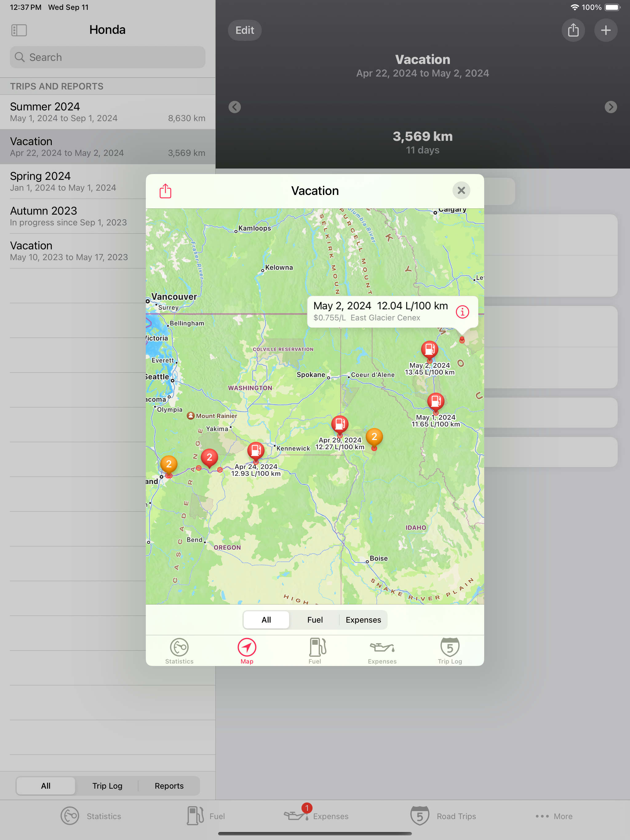630x840 pixels.
Task: Tap the orange cluster pin near Portland
Action: [x=169, y=465]
